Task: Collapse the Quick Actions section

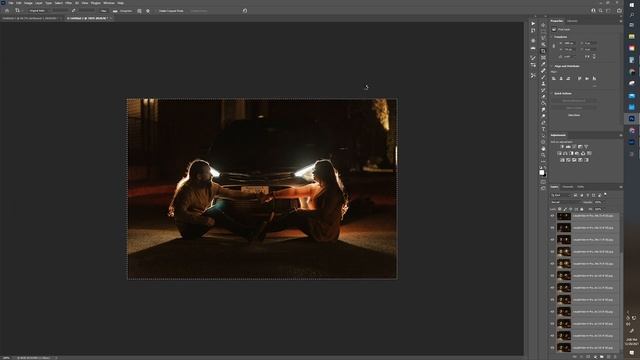Action: click(x=551, y=93)
